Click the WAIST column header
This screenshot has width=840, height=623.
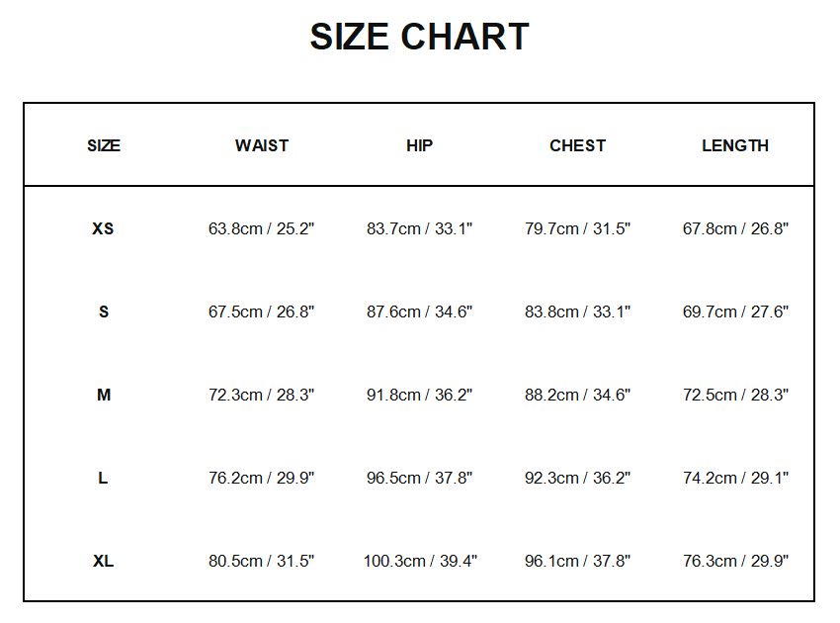coord(262,145)
